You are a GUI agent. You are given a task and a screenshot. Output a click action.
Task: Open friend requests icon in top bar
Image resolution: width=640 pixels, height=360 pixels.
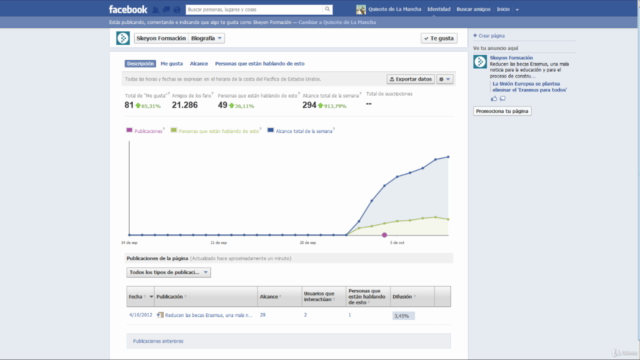tap(156, 9)
